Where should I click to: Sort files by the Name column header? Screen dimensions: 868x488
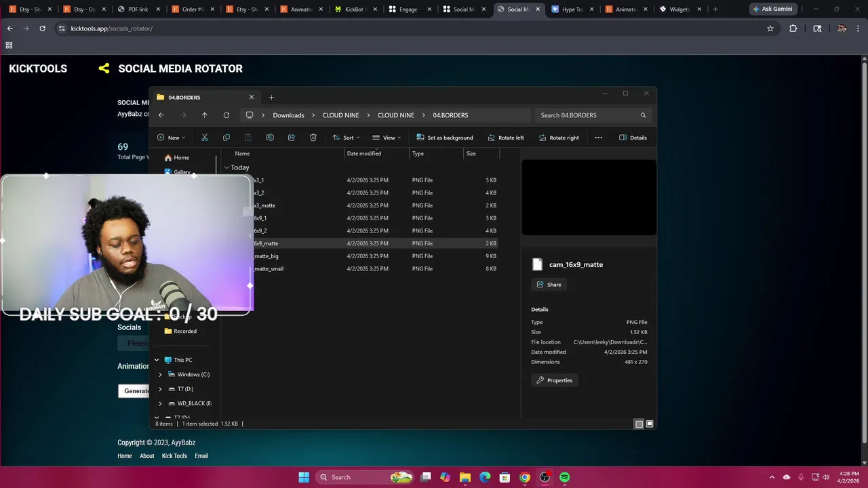(x=242, y=154)
